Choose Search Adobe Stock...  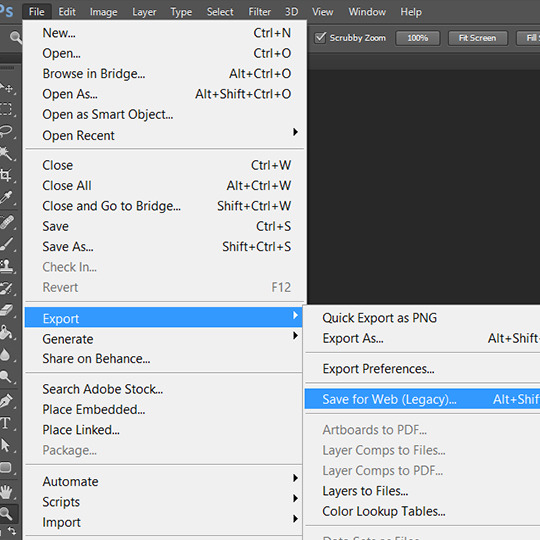click(x=164, y=389)
